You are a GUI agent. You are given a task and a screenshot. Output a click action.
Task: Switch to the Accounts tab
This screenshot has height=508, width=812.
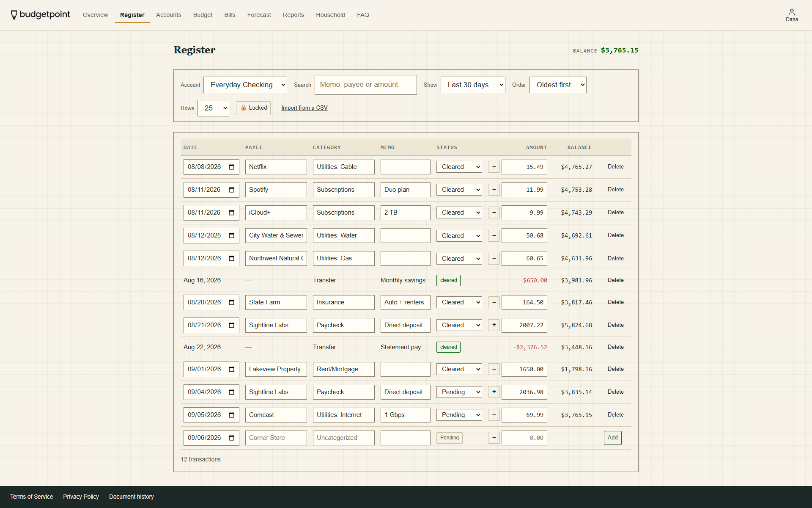(x=168, y=15)
